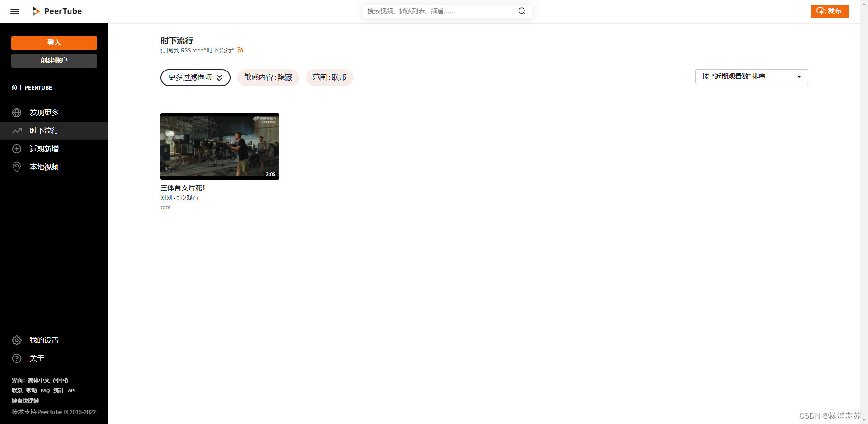The width and height of the screenshot is (868, 424).
Task: Click the location pin icon for 本地视频
Action: click(x=17, y=167)
